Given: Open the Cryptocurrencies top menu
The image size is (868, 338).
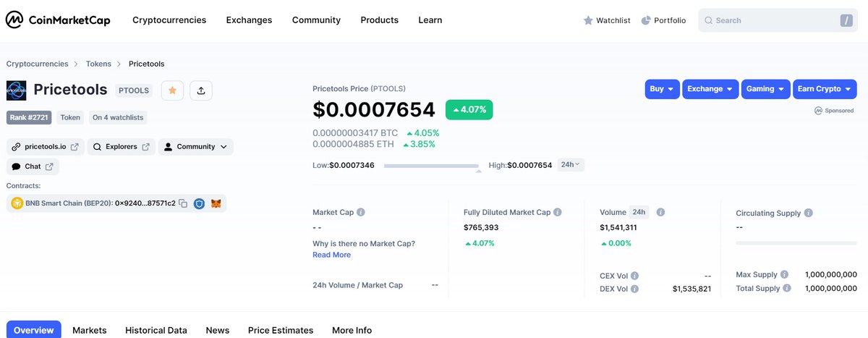Looking at the screenshot, I should point(169,20).
